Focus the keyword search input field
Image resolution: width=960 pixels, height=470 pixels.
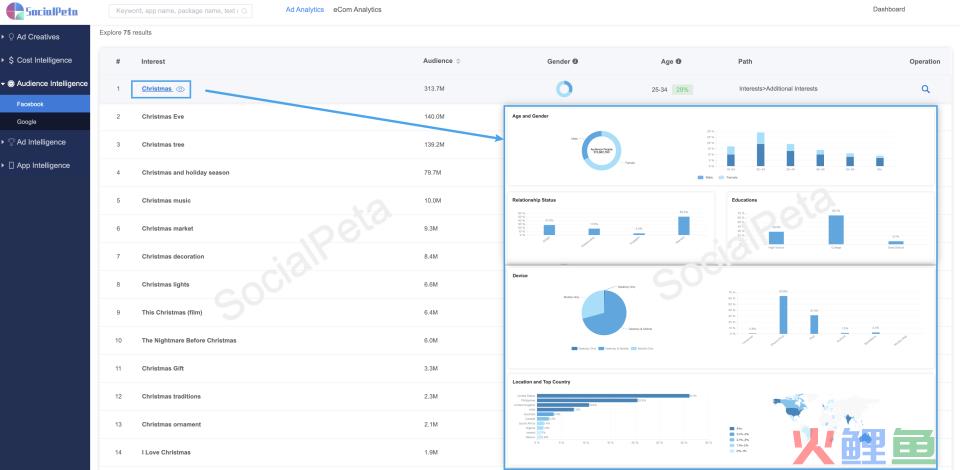pyautogui.click(x=180, y=10)
